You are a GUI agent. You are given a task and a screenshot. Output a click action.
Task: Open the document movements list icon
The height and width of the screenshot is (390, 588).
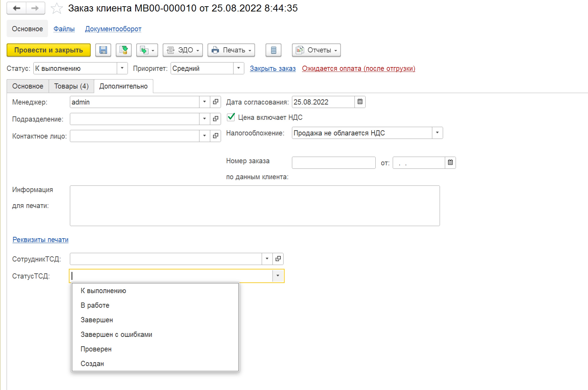(x=273, y=50)
